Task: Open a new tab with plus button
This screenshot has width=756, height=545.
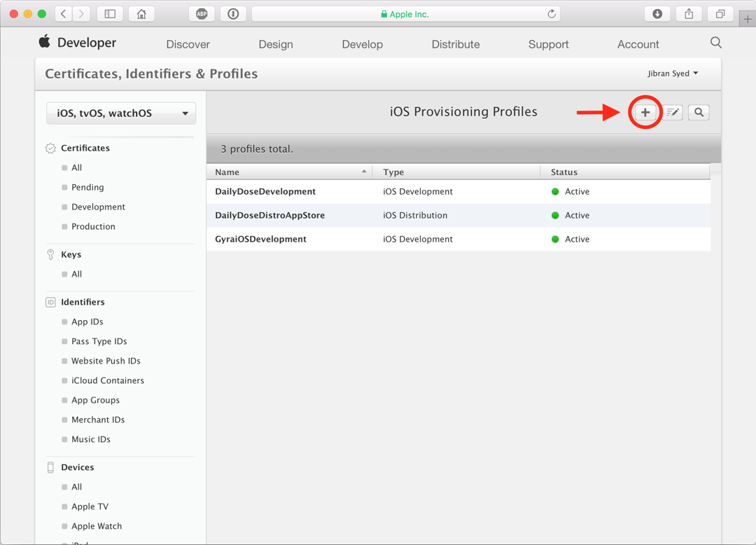Action: [748, 20]
